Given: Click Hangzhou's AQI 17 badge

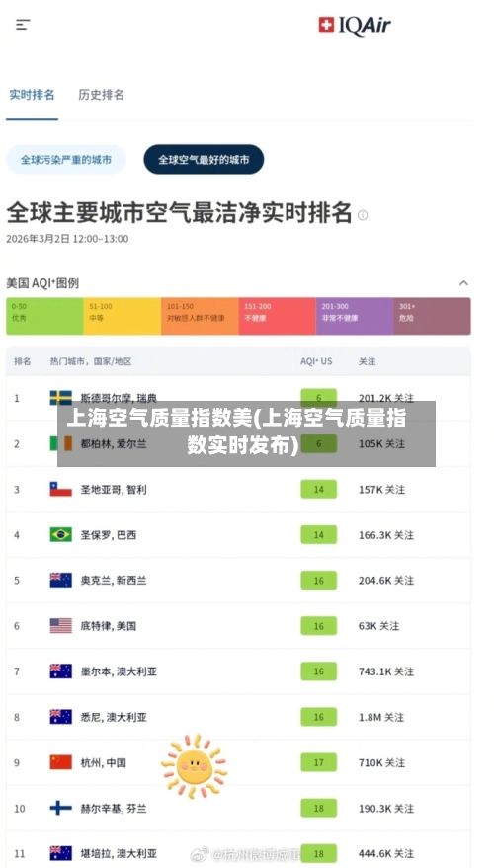Looking at the screenshot, I should point(318,762).
